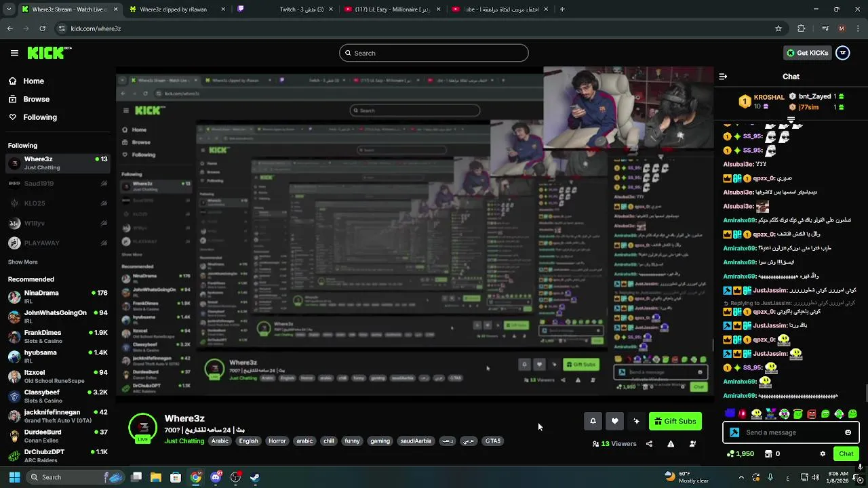Image resolution: width=868 pixels, height=488 pixels.
Task: Click the GTA5 tag
Action: click(x=493, y=441)
